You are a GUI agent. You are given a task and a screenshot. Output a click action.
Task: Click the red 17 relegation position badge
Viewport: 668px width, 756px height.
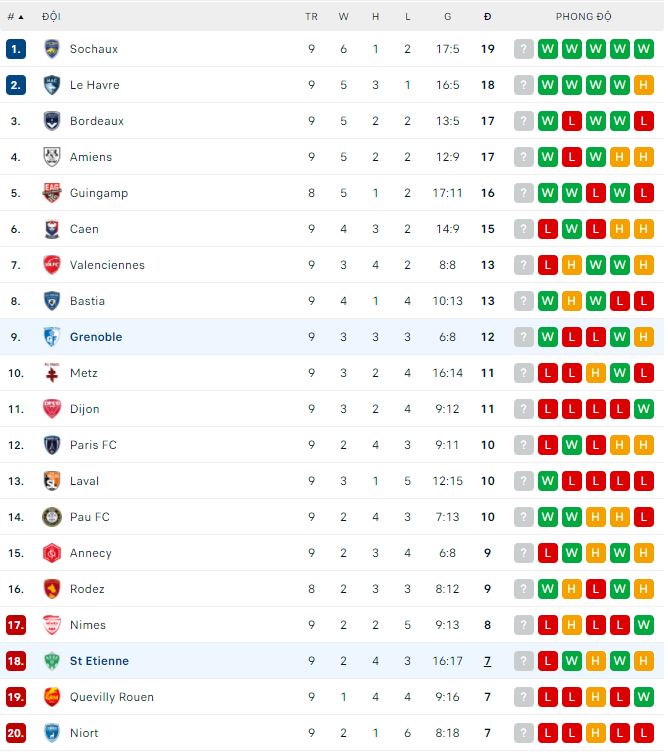15,625
